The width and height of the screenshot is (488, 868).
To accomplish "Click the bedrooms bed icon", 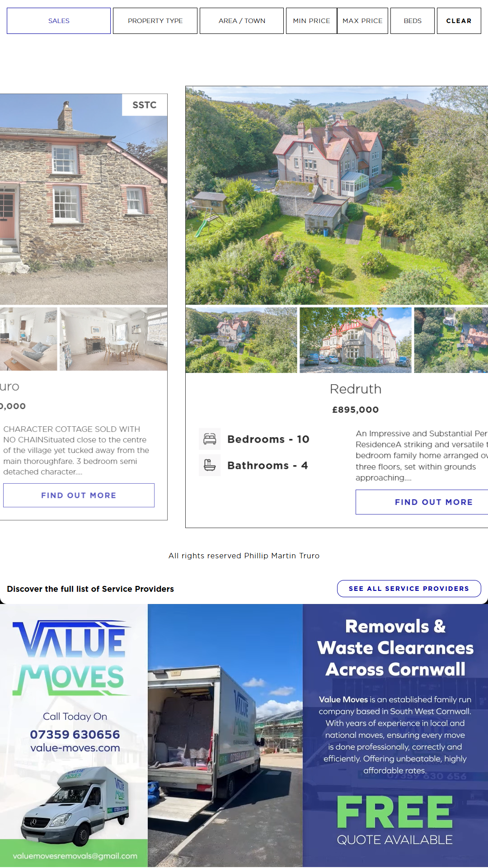I will pos(210,439).
